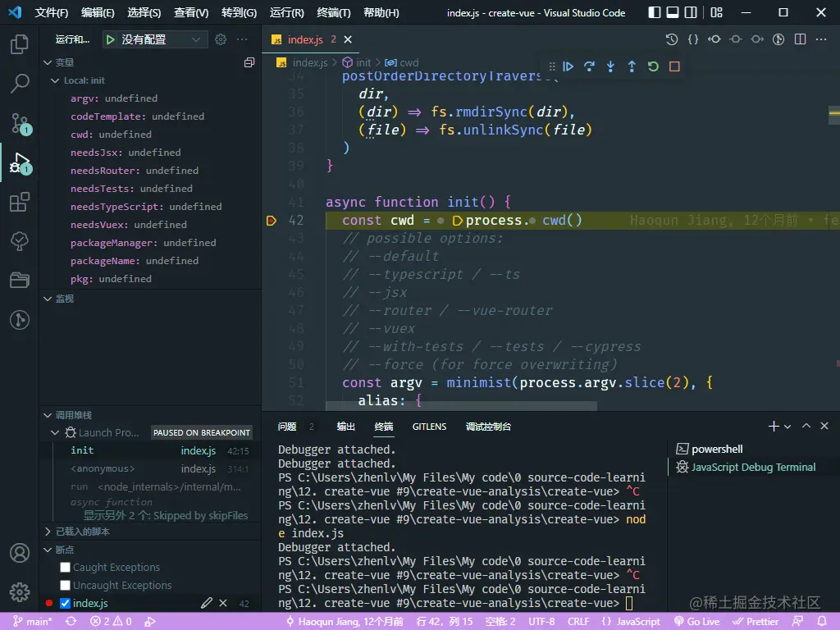Click the debug Stop button
This screenshot has width=840, height=630.
pyautogui.click(x=674, y=66)
